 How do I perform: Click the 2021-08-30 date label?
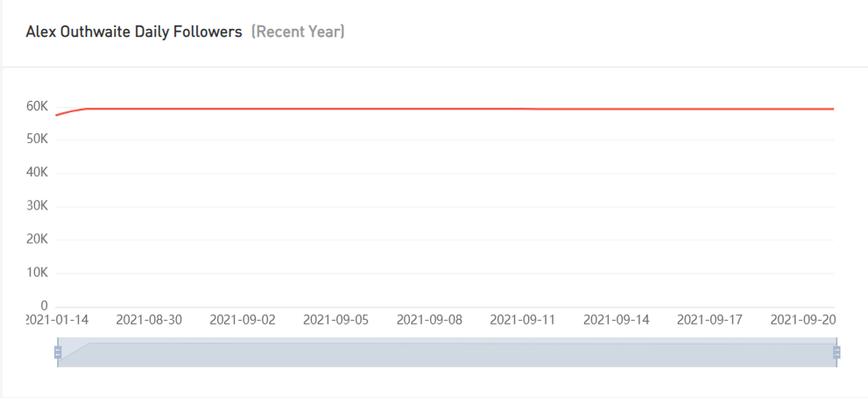(x=149, y=320)
